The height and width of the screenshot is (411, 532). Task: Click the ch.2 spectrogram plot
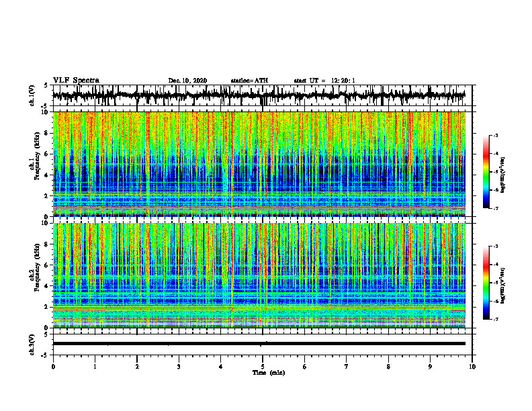[259, 275]
